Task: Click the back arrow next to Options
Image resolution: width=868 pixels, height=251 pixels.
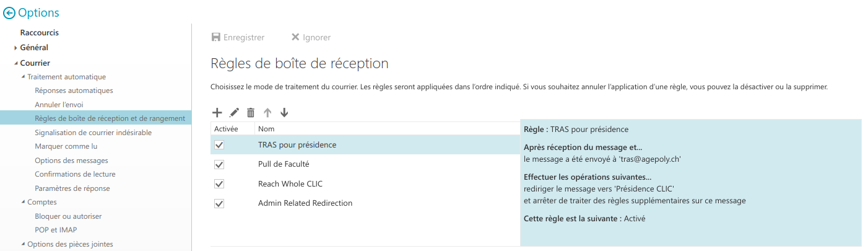Action: pyautogui.click(x=9, y=13)
